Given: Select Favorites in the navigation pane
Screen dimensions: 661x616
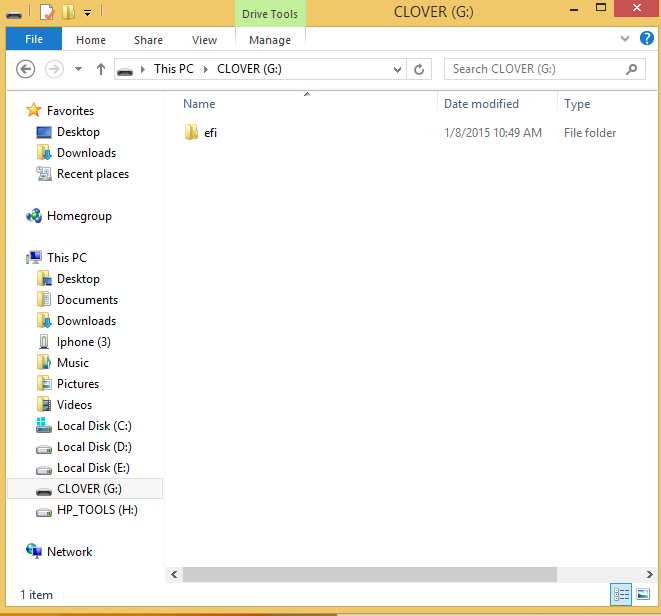Looking at the screenshot, I should click(70, 110).
